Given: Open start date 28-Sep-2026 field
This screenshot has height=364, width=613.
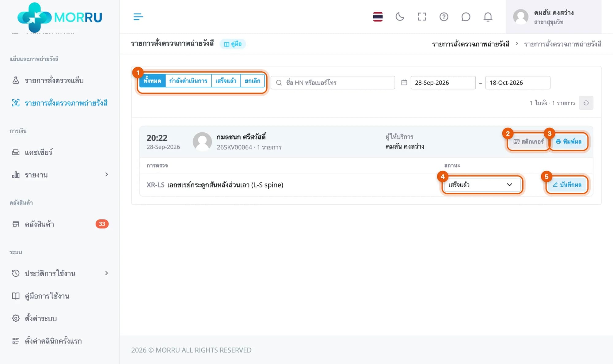Looking at the screenshot, I should pyautogui.click(x=443, y=83).
